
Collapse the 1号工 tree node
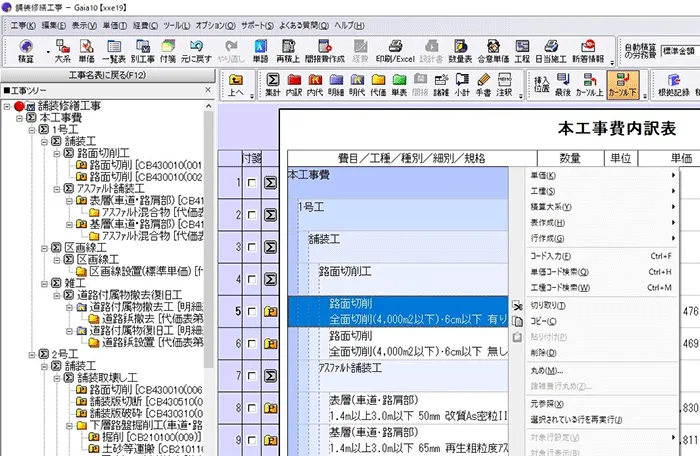(x=32, y=130)
